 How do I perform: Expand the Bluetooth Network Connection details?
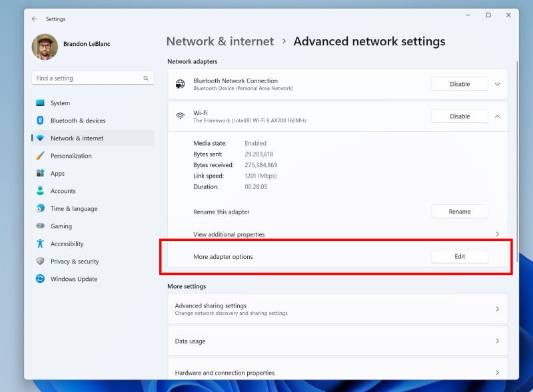click(497, 85)
